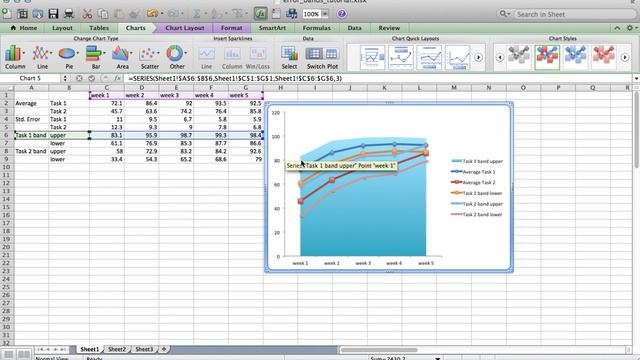
Task: Cancel formula entry with the X button
Action: pos(79,78)
